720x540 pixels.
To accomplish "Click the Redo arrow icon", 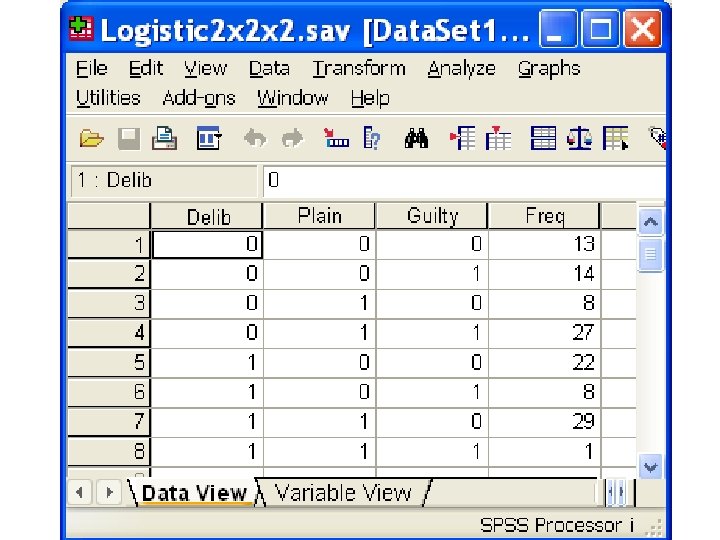I will pyautogui.click(x=292, y=138).
